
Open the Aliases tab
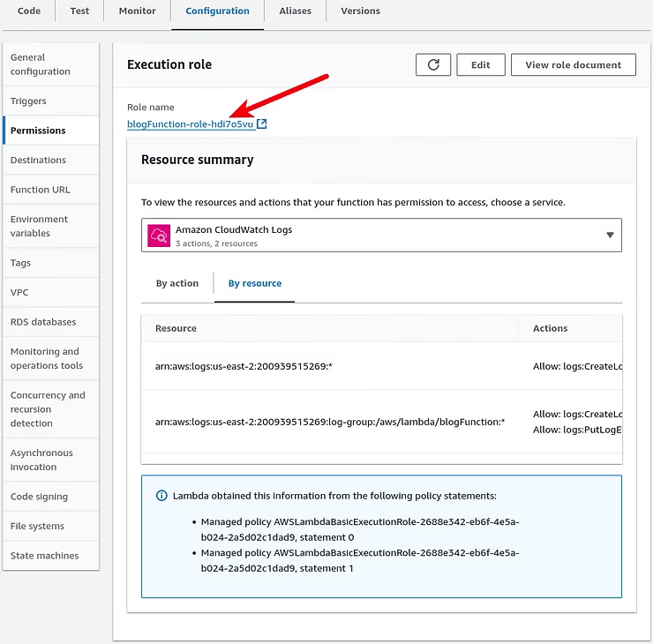(x=295, y=11)
